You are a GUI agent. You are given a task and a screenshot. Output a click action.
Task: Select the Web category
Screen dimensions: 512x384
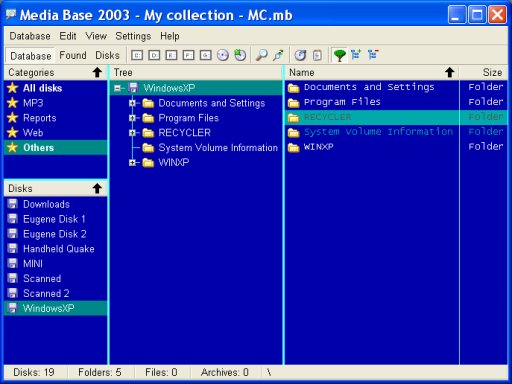tap(55, 133)
